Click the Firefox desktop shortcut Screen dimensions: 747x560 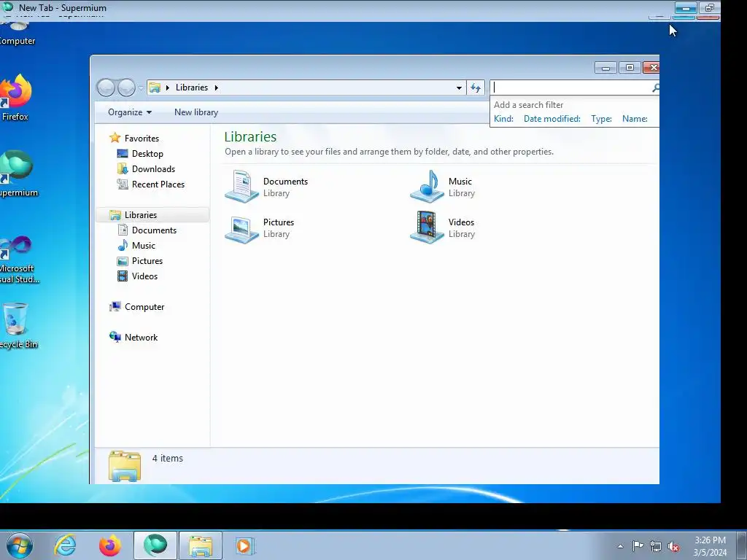[15, 98]
